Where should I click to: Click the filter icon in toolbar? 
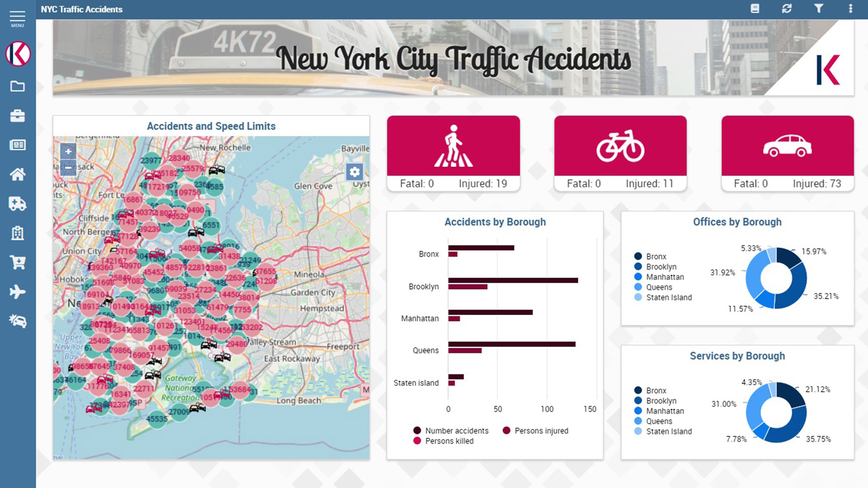(x=819, y=9)
